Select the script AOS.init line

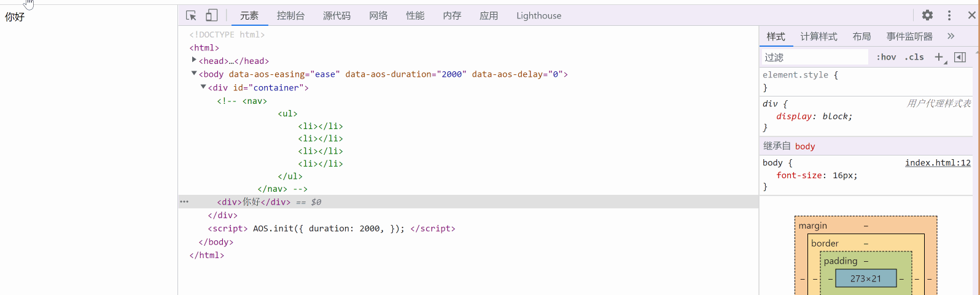tap(332, 228)
